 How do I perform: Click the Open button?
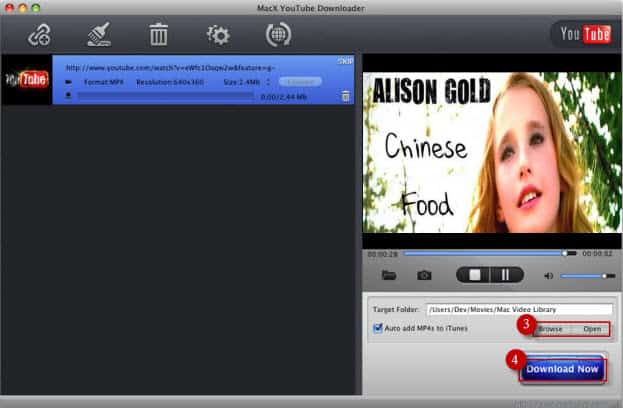click(x=592, y=329)
